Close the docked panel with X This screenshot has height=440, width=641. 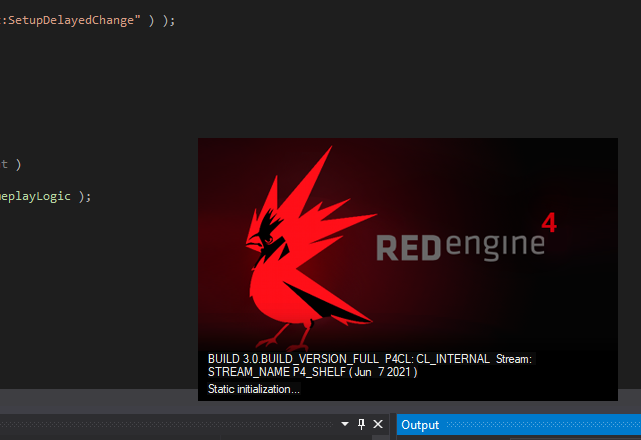click(378, 424)
